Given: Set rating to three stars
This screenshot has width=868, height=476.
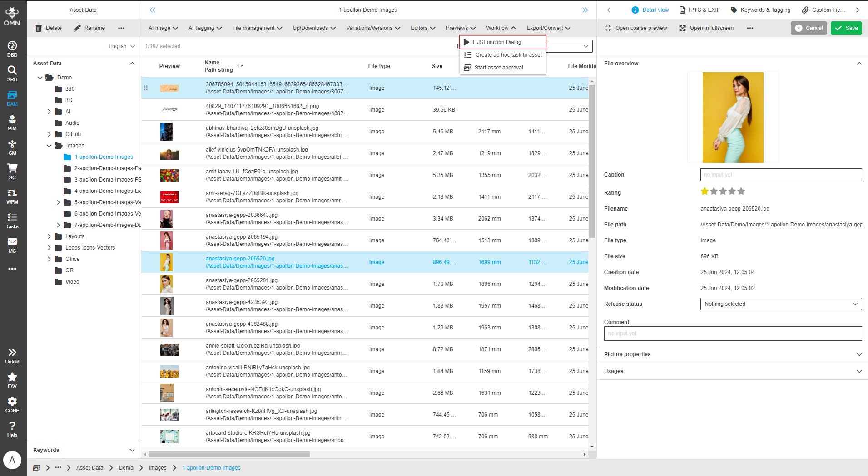Looking at the screenshot, I should click(x=723, y=191).
